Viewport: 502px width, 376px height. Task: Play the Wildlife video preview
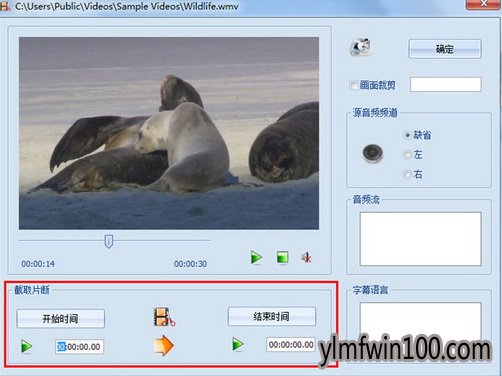pos(256,258)
